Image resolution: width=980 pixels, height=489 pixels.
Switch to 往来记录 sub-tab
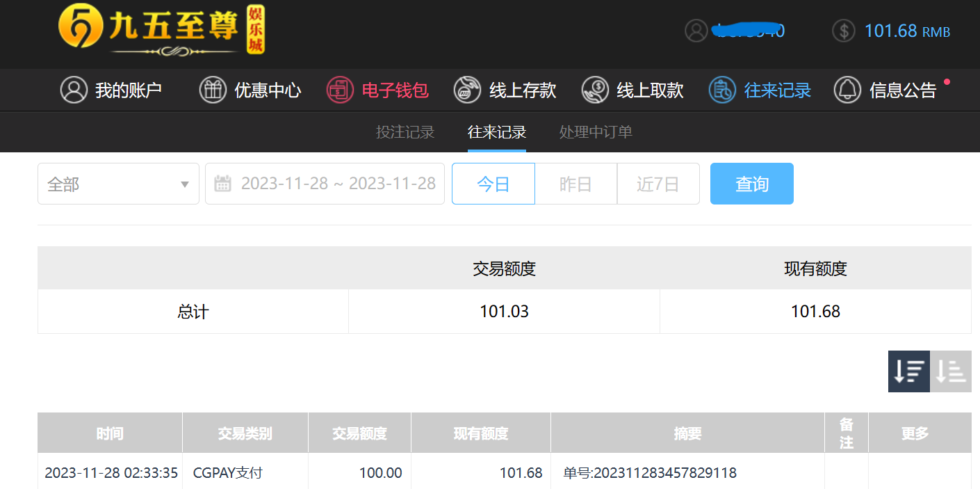click(497, 131)
